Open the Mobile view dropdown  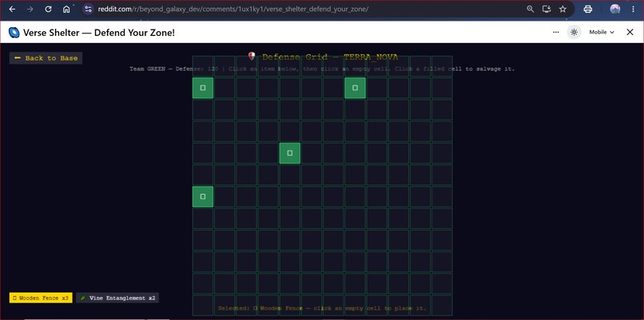602,32
